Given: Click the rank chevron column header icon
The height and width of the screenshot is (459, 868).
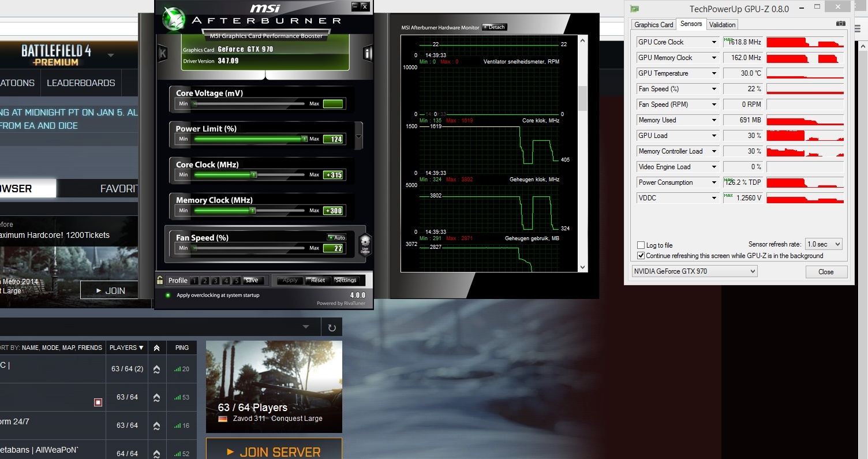Looking at the screenshot, I should 156,348.
